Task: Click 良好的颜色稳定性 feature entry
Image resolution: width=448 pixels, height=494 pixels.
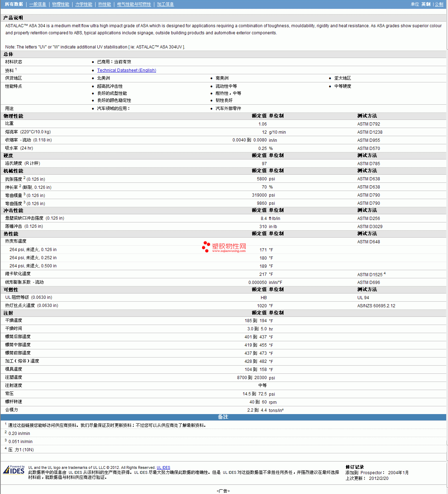Action: tap(114, 100)
